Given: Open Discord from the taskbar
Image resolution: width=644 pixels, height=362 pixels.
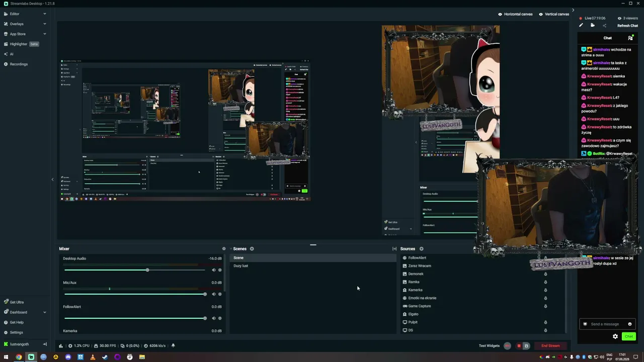Looking at the screenshot, I should pos(68,357).
